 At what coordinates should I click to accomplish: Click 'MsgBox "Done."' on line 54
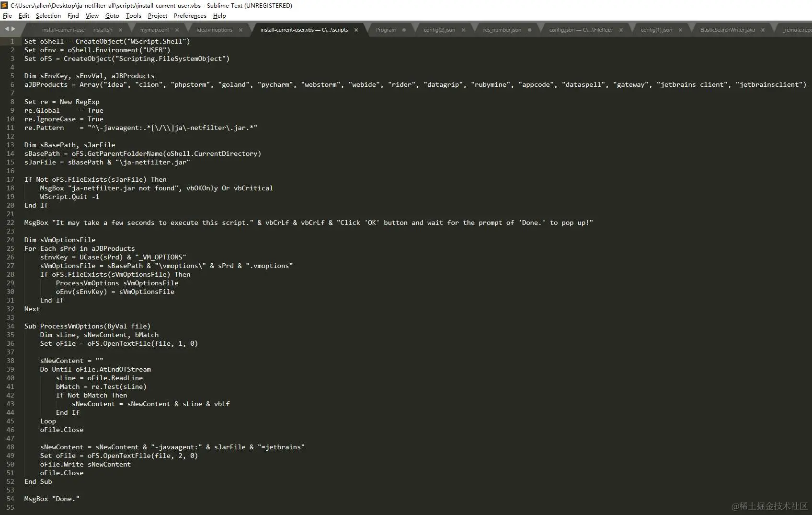52,499
